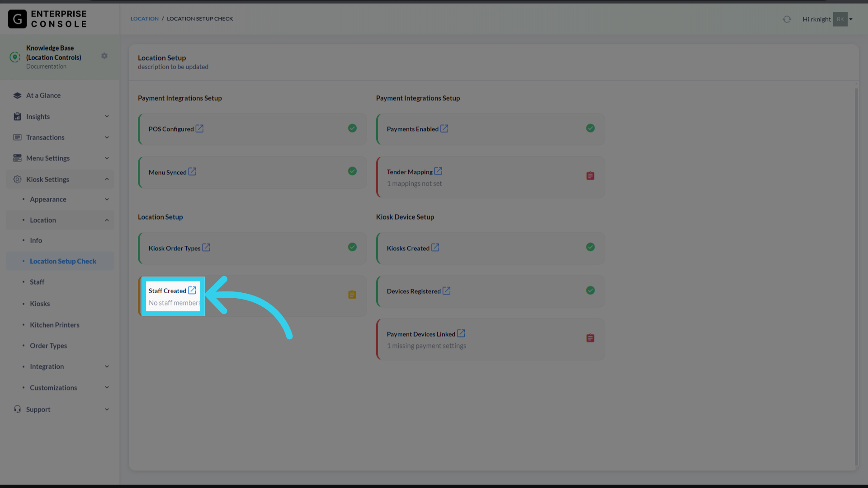Open Payment Devices Linked external link icon
Image resolution: width=868 pixels, height=488 pixels.
[x=461, y=333]
